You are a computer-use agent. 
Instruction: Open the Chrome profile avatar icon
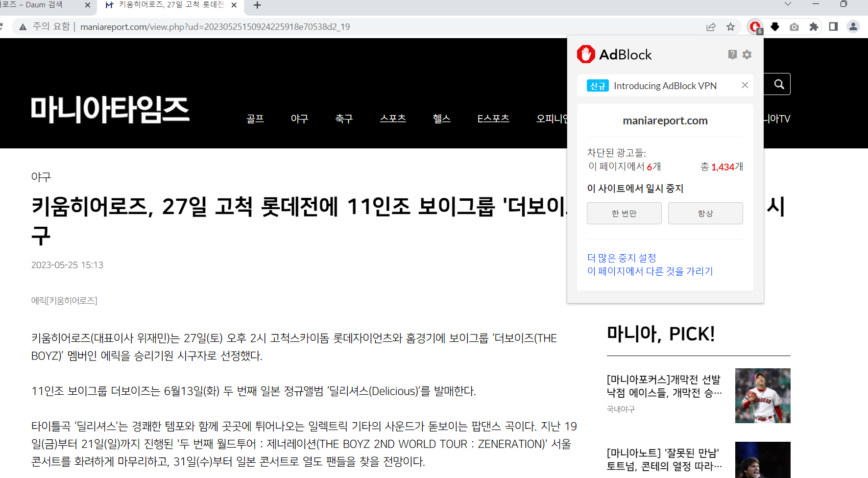click(x=853, y=26)
